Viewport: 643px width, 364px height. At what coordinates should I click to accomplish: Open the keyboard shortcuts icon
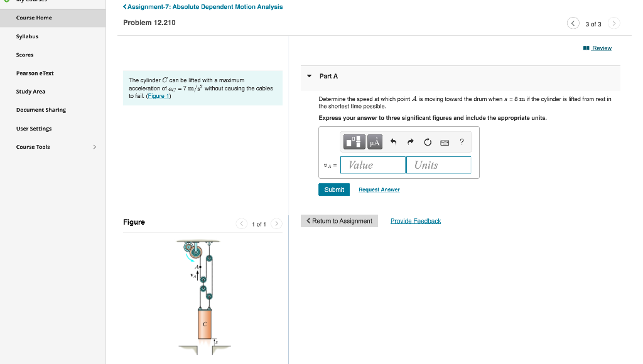coord(444,142)
